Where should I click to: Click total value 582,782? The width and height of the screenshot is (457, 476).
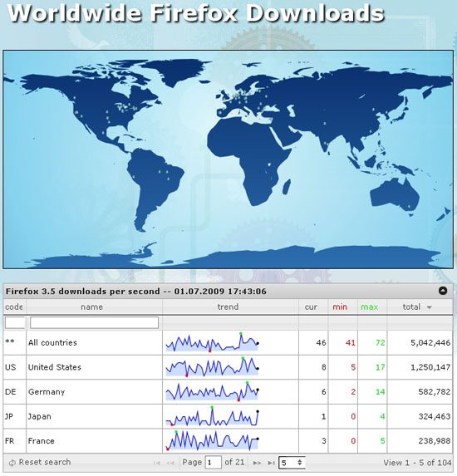(435, 392)
